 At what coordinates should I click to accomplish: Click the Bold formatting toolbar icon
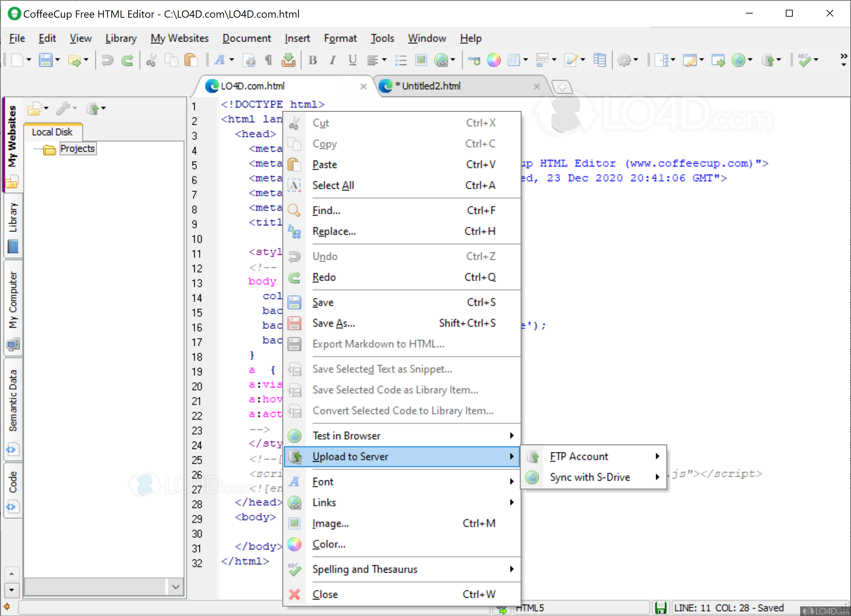[x=312, y=60]
